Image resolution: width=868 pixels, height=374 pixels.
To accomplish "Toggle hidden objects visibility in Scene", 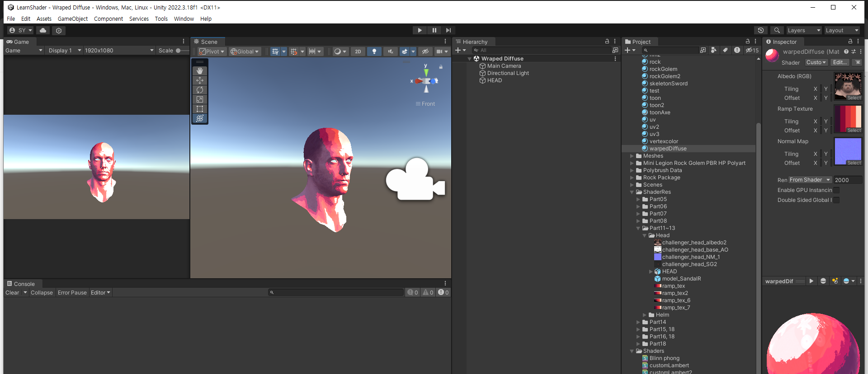I will pyautogui.click(x=425, y=51).
